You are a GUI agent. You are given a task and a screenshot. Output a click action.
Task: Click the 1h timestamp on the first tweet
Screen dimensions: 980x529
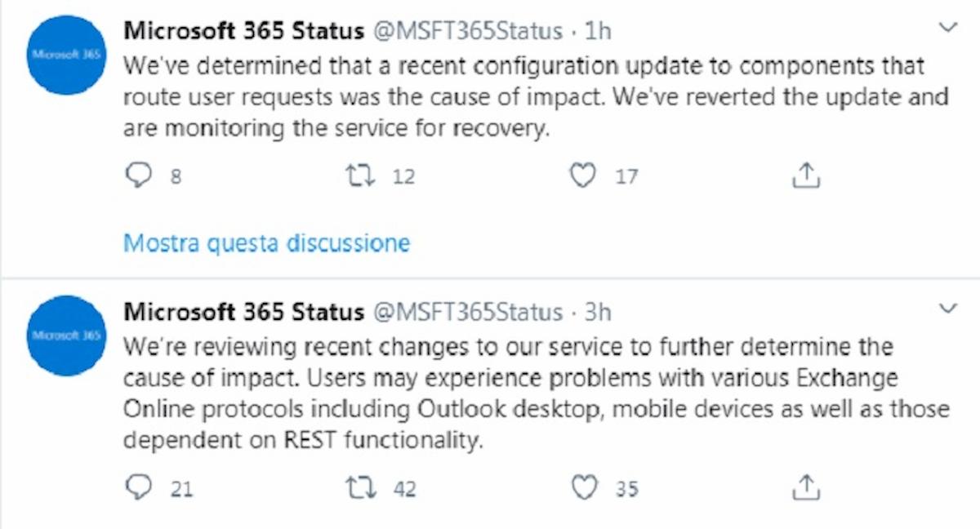(596, 30)
